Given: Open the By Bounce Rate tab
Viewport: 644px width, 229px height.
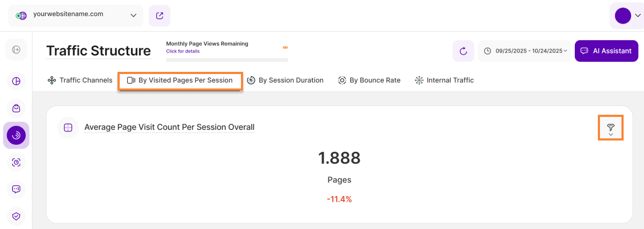Looking at the screenshot, I should [369, 80].
